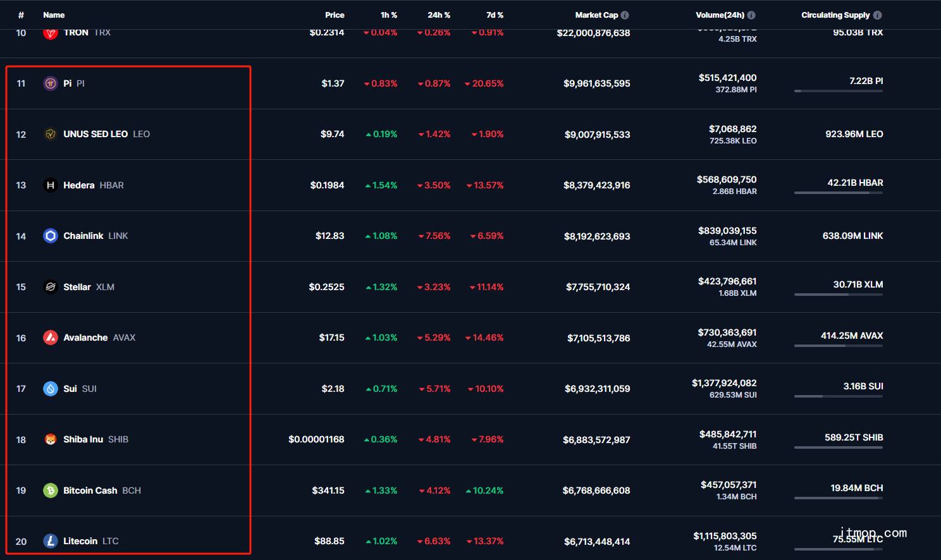Click Hedera circulating supply progress bar
Screen dimensions: 941x560
pyautogui.click(x=839, y=193)
